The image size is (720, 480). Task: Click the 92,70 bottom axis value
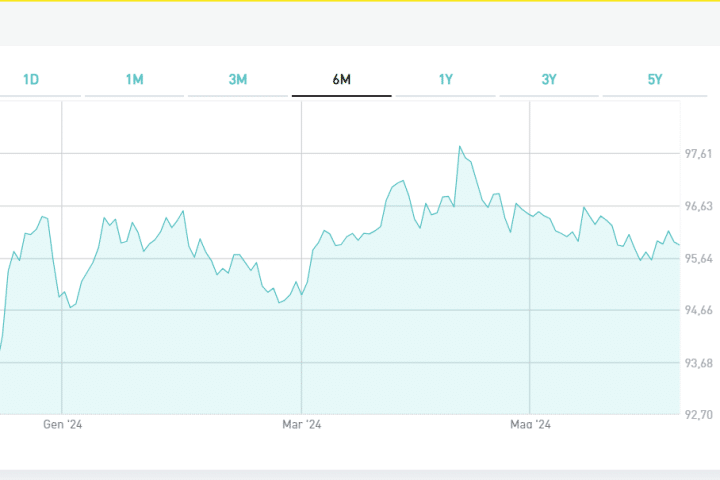tap(698, 414)
